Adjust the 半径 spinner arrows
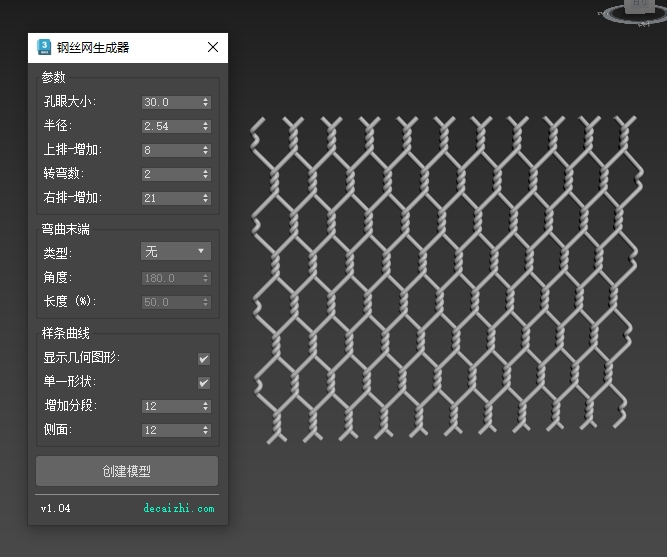667x557 pixels. point(205,126)
